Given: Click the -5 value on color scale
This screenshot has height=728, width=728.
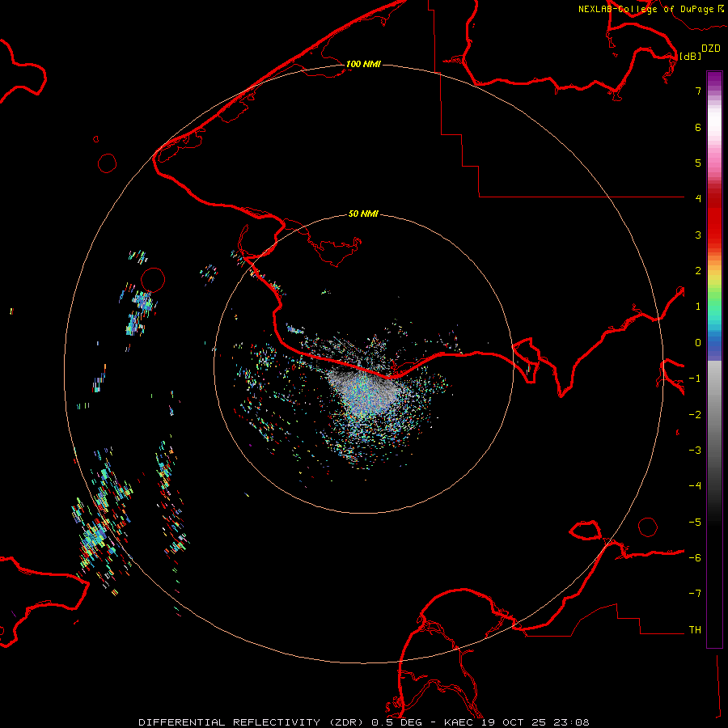Looking at the screenshot, I should (x=695, y=523).
